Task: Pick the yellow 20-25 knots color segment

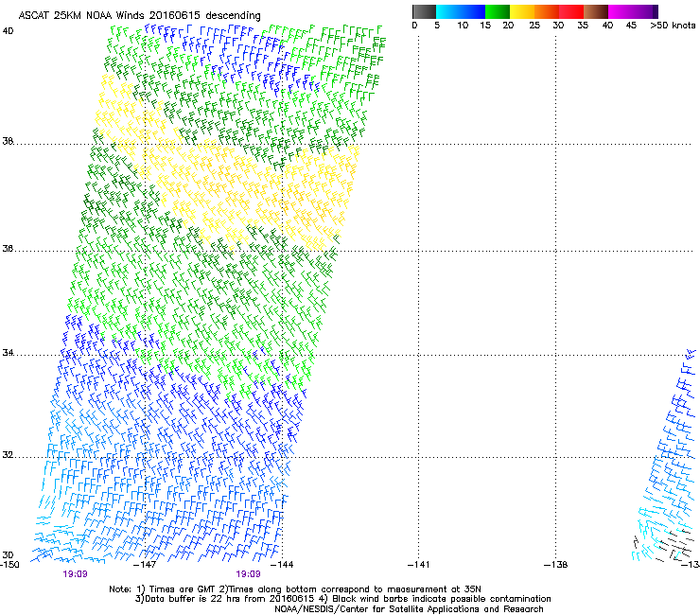Action: point(522,11)
